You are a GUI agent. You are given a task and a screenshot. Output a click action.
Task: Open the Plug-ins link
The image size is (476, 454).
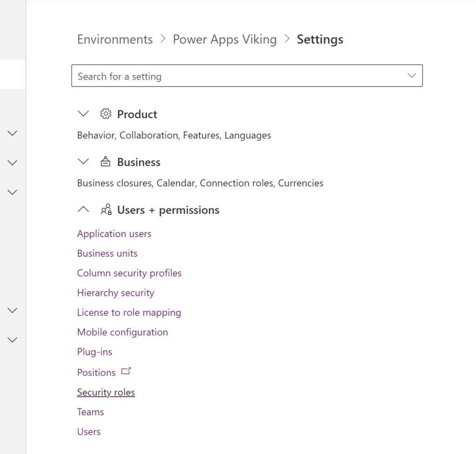(95, 352)
